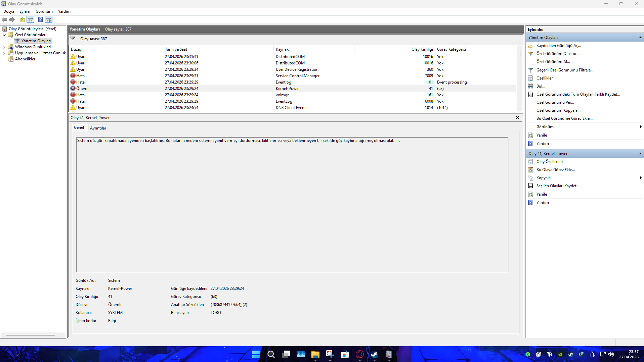Open Özellikler via its actions icon
This screenshot has height=362, width=644.
[530, 78]
